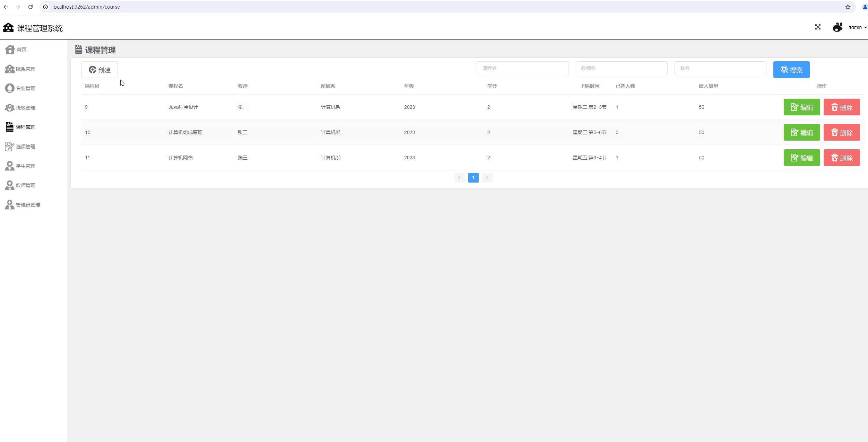This screenshot has width=868, height=442.
Task: Click the 计算机组成原理 course name cell
Action: (x=185, y=132)
